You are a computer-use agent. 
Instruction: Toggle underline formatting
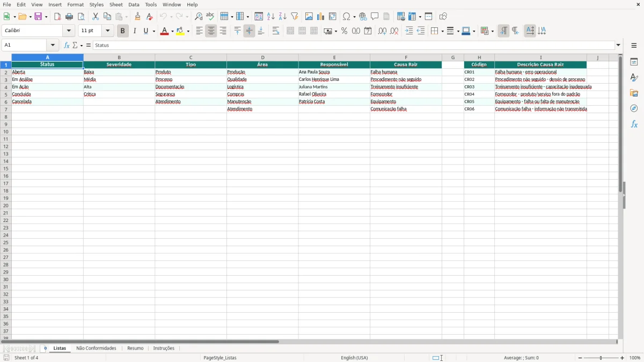pos(145,31)
